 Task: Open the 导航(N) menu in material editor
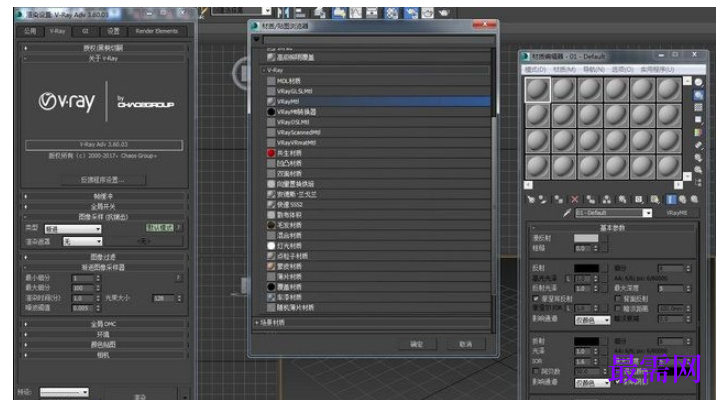point(593,69)
